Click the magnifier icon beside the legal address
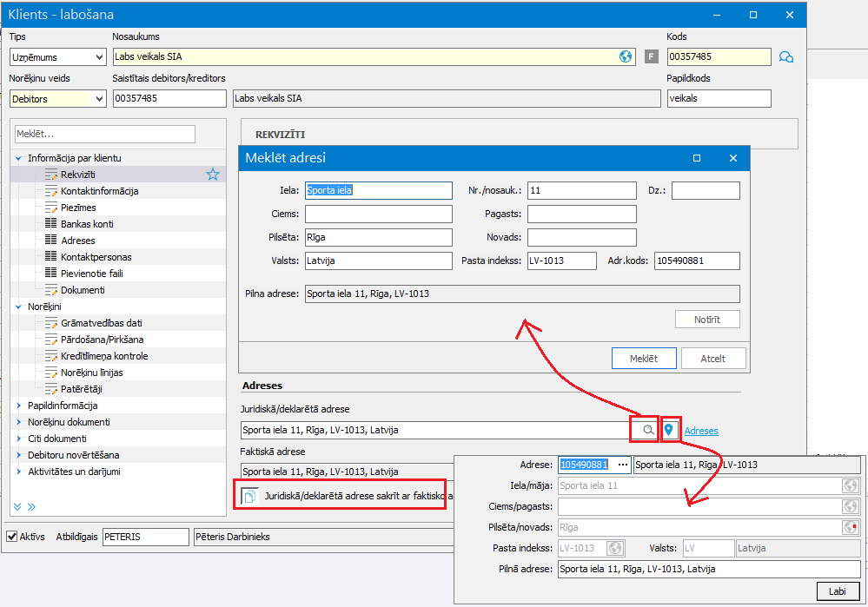The height and width of the screenshot is (607, 868). (646, 430)
